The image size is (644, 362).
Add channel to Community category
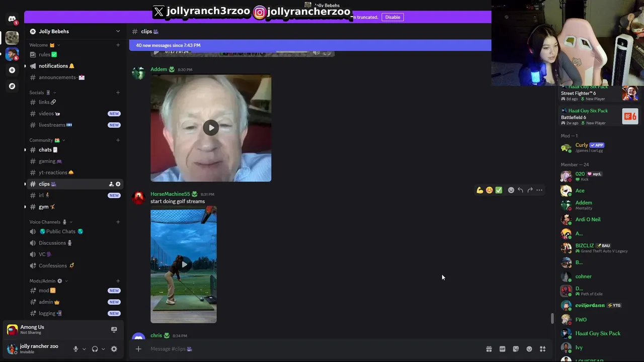[x=118, y=140]
